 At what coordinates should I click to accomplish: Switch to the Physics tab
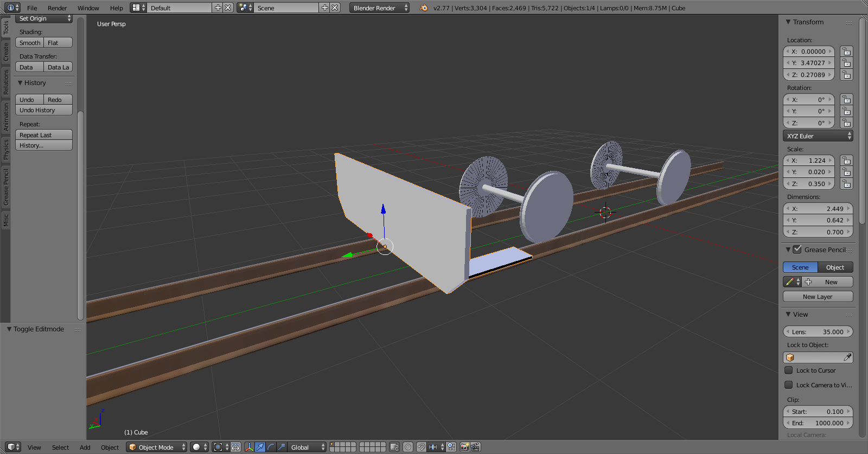click(6, 149)
